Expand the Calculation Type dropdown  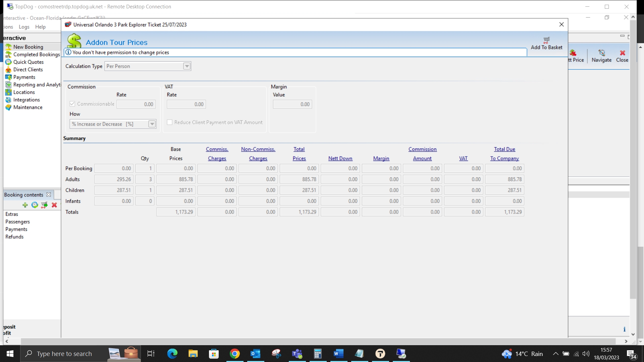(x=187, y=66)
